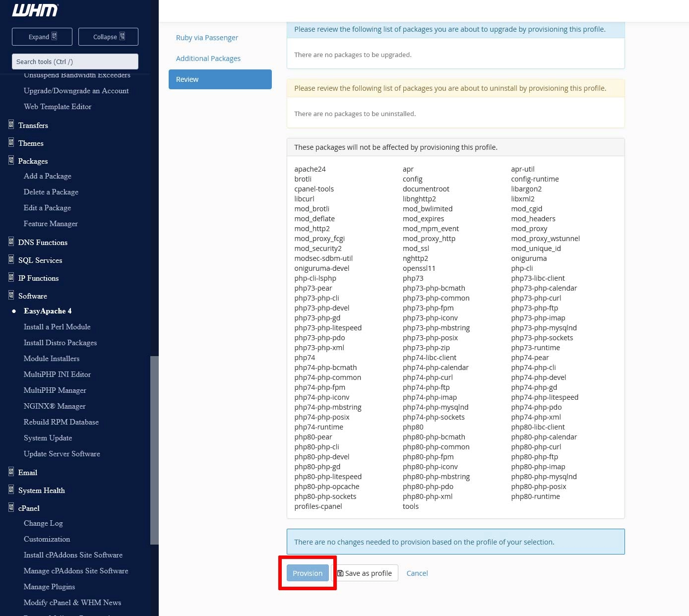Toggle the IP Functions expander icon
The width and height of the screenshot is (689, 616).
click(11, 278)
